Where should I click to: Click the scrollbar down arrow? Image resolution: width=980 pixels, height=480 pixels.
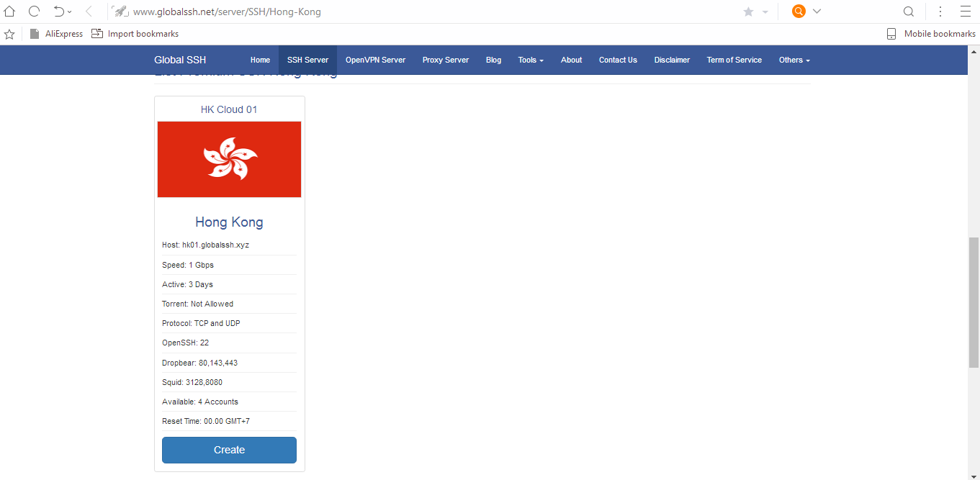tap(974, 474)
